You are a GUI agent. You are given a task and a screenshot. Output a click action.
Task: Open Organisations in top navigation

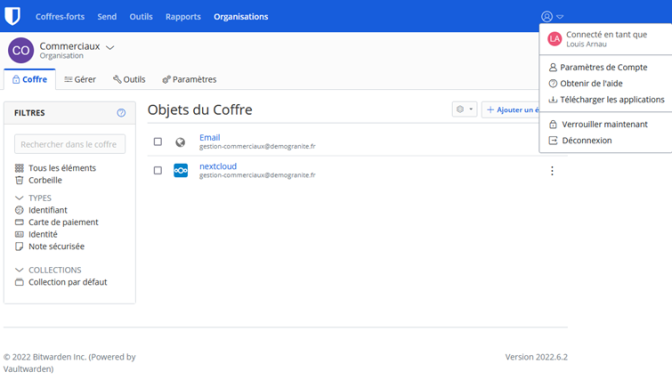(241, 17)
